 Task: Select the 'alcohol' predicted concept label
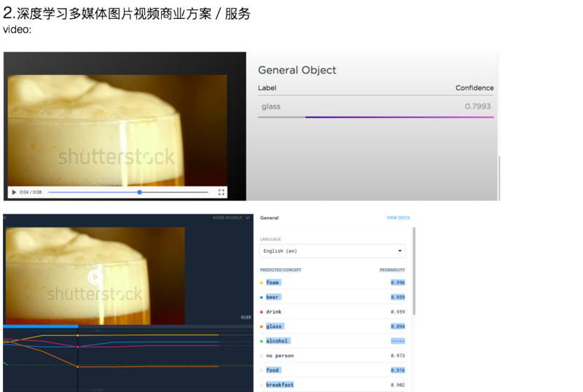(x=277, y=341)
